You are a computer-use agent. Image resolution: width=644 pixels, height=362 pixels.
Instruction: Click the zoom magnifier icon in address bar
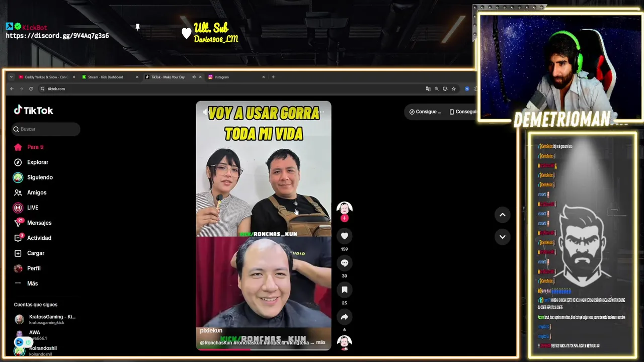[x=437, y=89]
